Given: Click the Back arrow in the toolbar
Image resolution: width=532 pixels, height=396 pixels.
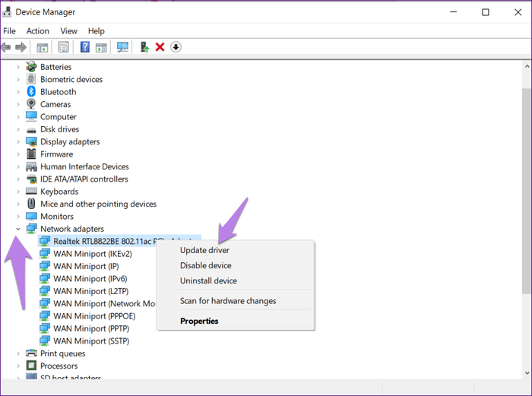Looking at the screenshot, I should click(7, 47).
